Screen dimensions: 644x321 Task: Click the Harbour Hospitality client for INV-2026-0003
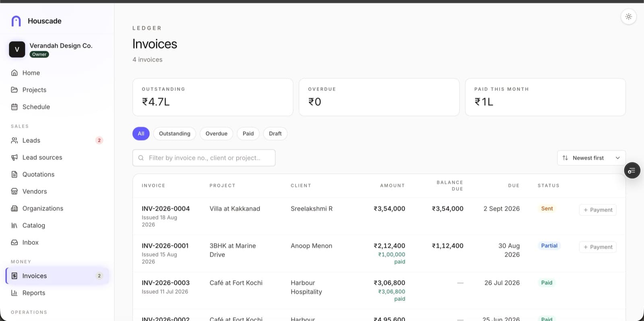[x=306, y=287]
